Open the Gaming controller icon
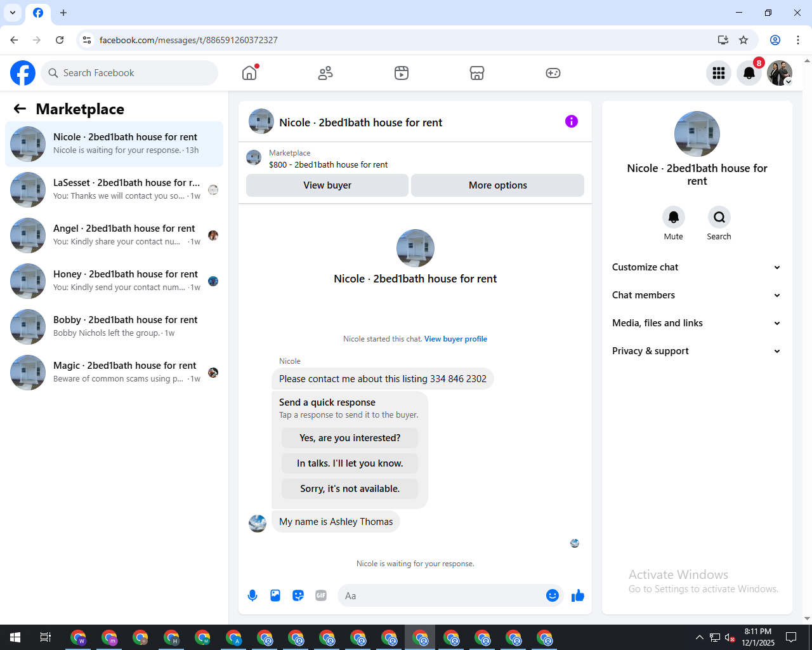This screenshot has height=650, width=812. pos(553,73)
